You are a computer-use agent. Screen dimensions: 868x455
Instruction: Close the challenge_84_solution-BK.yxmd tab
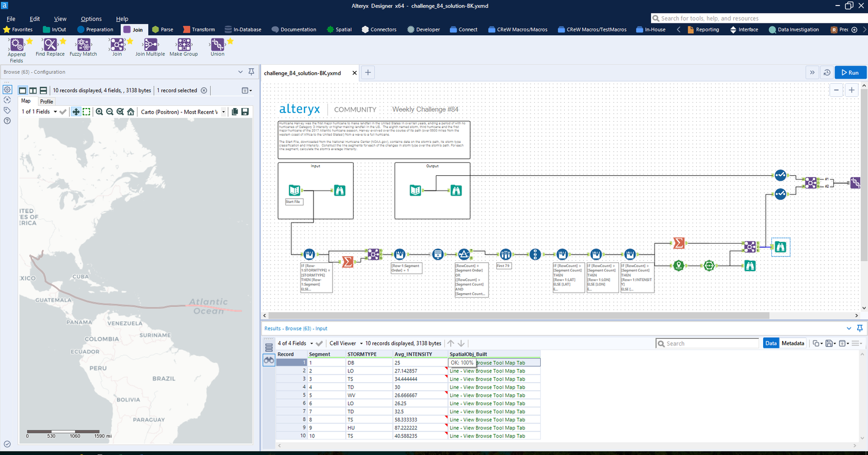[354, 73]
